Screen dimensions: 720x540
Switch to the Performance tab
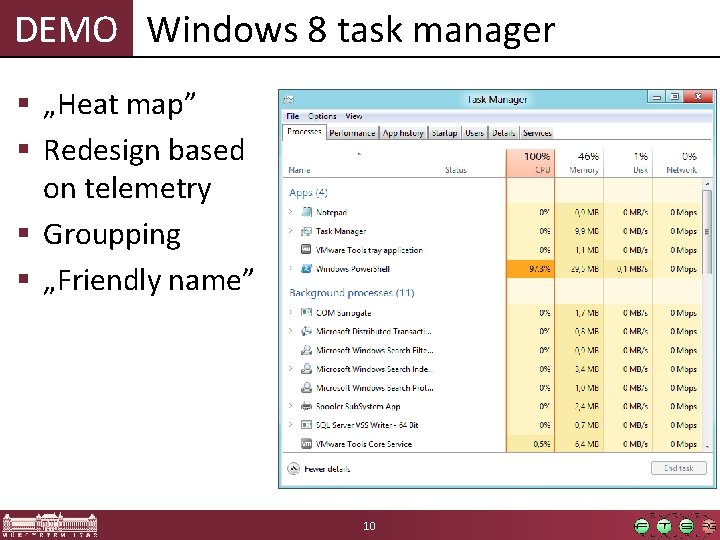coord(352,133)
